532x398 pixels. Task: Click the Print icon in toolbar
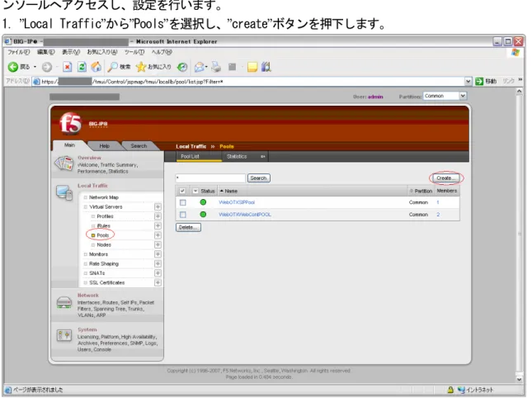point(216,67)
